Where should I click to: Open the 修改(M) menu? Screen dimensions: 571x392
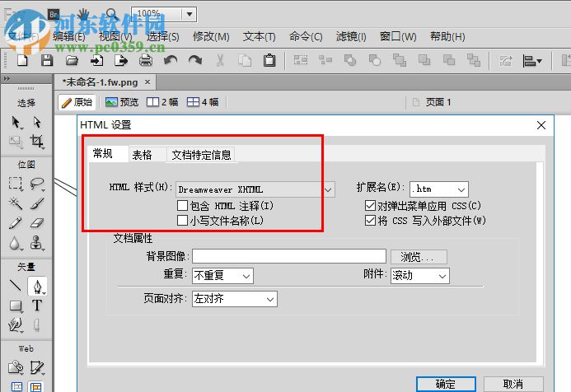tap(211, 37)
